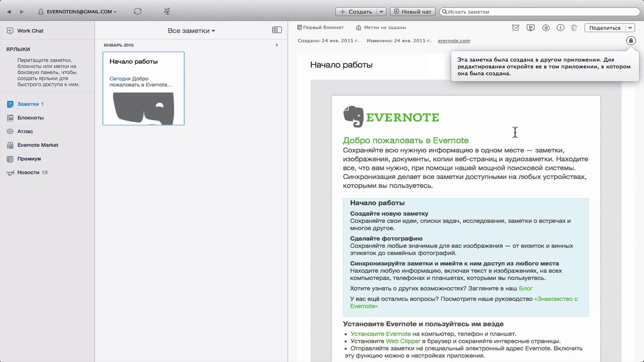Image resolution: width=644 pixels, height=362 pixels.
Task: Click the Премиум icon
Action: click(x=10, y=158)
